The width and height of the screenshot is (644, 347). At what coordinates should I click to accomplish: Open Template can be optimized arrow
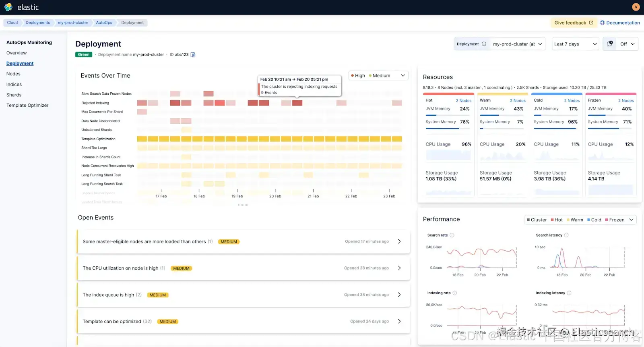coord(399,321)
